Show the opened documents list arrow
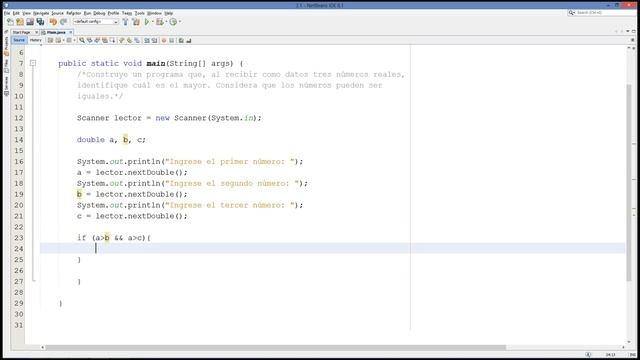640x360 pixels. [x=628, y=31]
